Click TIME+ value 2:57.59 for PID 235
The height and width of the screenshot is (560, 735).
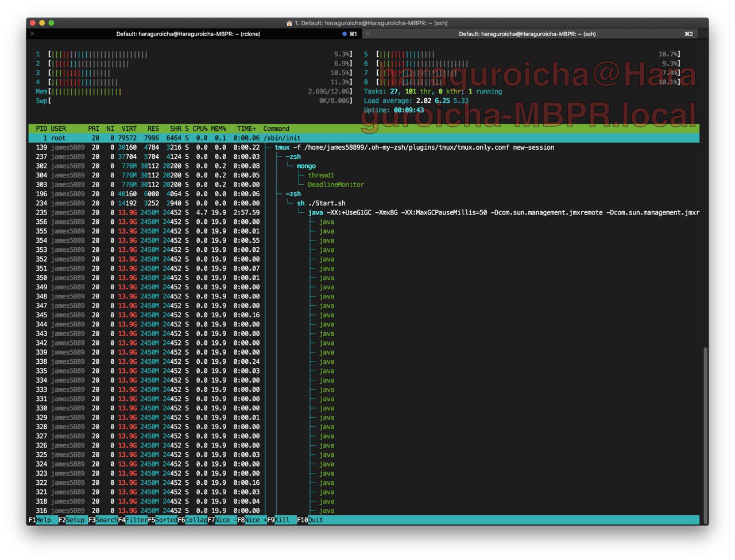[246, 212]
